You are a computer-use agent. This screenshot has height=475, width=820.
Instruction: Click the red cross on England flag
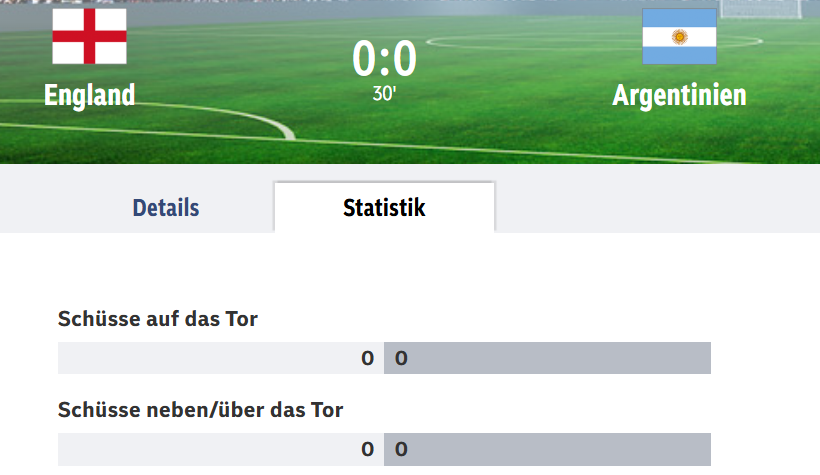tap(89, 36)
